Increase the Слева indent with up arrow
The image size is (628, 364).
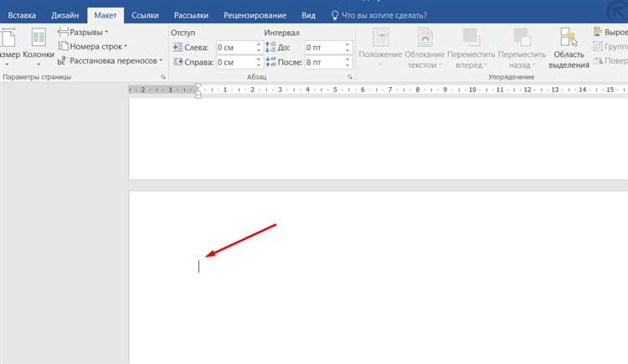[259, 44]
